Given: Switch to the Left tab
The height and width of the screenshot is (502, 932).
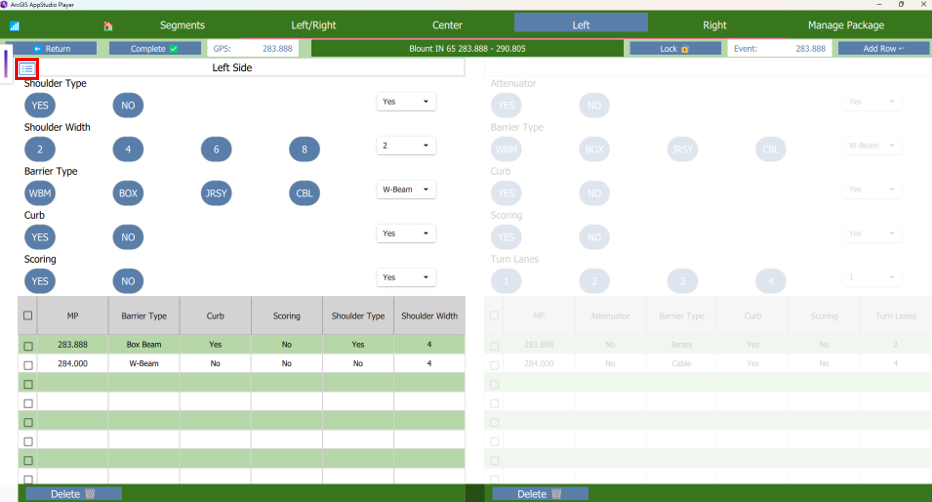Looking at the screenshot, I should pos(581,25).
